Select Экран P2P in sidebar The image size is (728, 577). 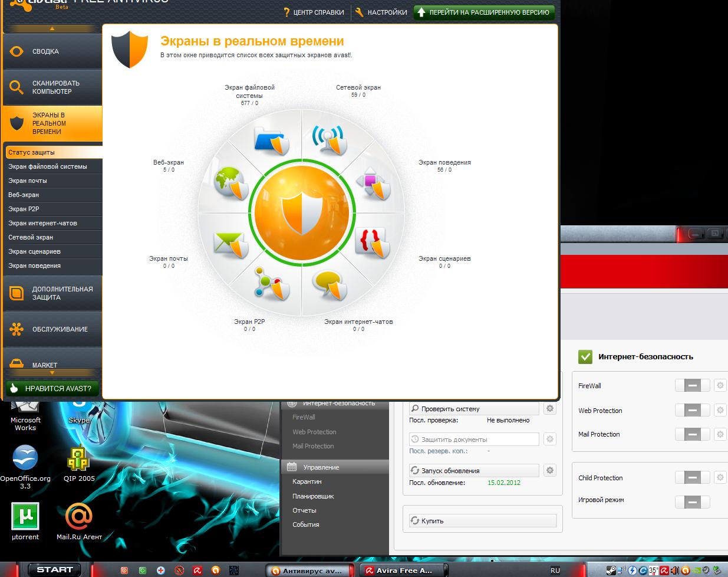click(54, 209)
